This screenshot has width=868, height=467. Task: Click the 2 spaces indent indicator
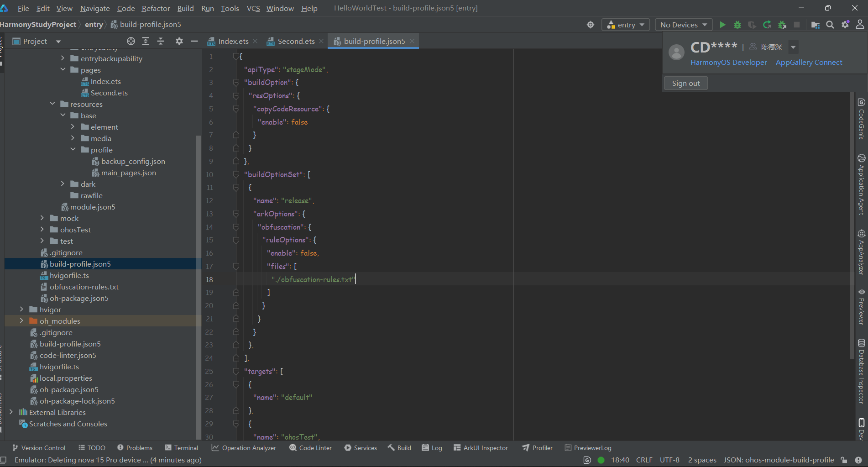pyautogui.click(x=702, y=460)
